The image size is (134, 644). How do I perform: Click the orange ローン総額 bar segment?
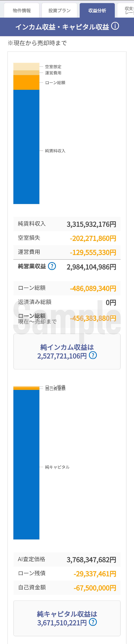coord(26,83)
